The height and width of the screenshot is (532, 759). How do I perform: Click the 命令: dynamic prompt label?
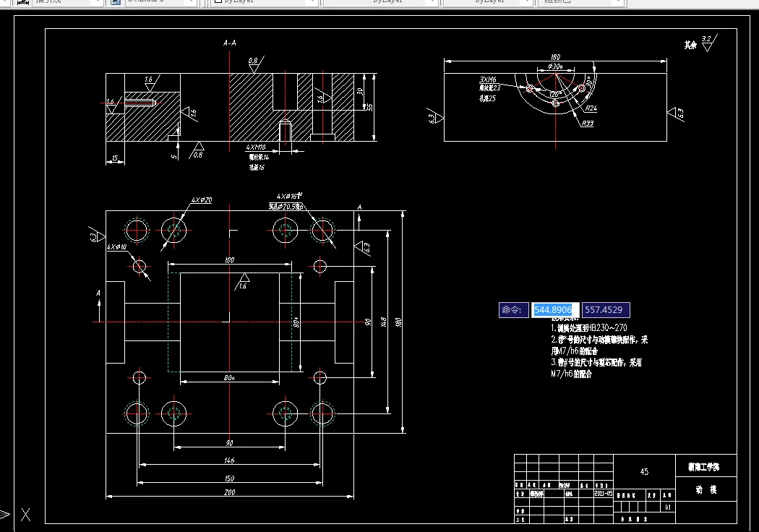pos(513,310)
